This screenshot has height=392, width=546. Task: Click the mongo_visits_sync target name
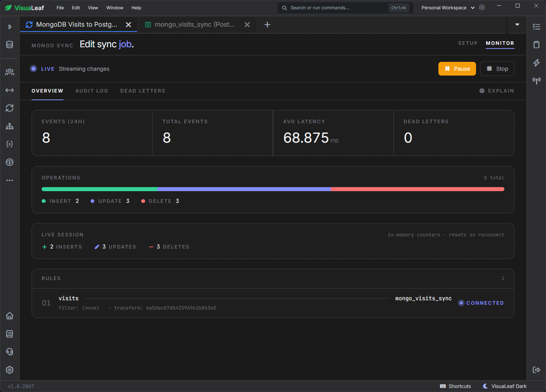click(423, 299)
